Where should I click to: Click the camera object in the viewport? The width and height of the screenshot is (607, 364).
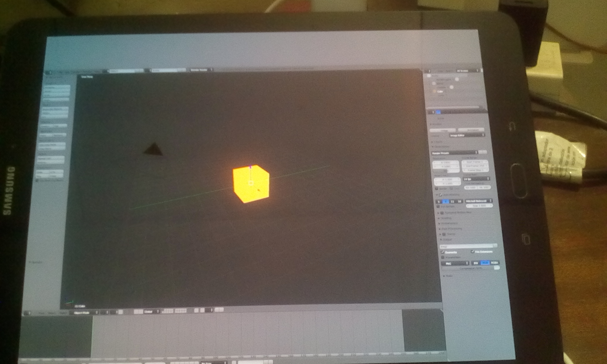(154, 149)
